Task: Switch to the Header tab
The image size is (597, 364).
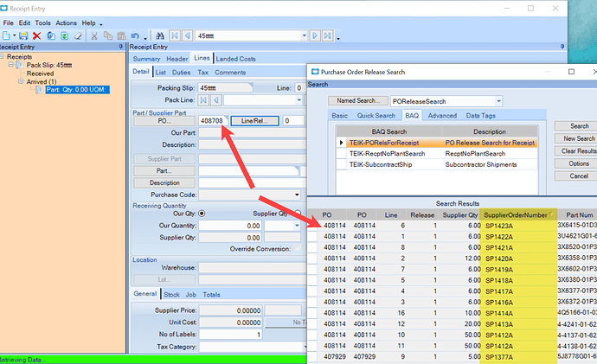Action: (177, 59)
